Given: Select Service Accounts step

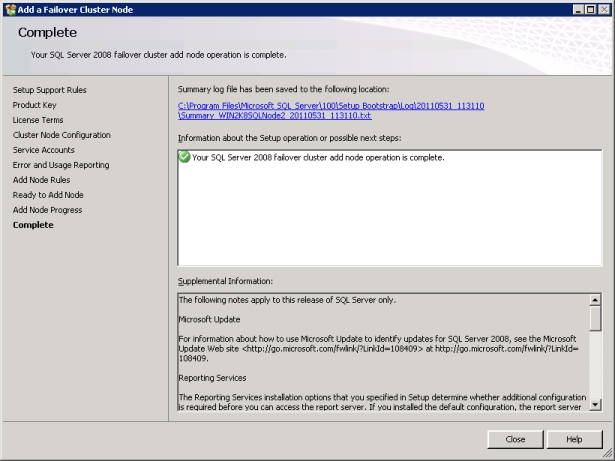Looking at the screenshot, I should (43, 150).
